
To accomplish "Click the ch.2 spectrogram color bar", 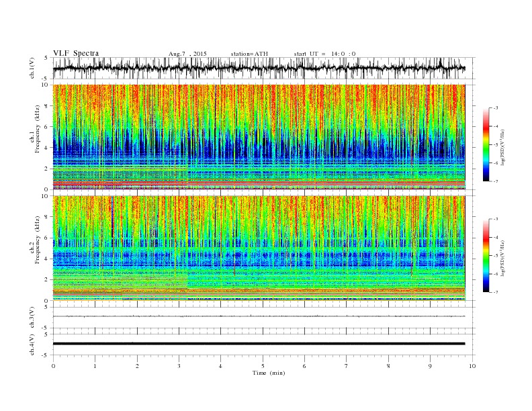I will [486, 256].
